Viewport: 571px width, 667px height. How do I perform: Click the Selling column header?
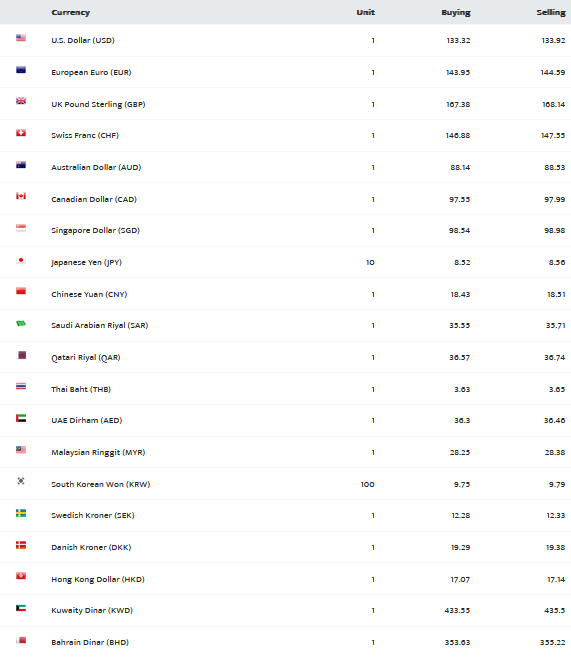pyautogui.click(x=551, y=13)
